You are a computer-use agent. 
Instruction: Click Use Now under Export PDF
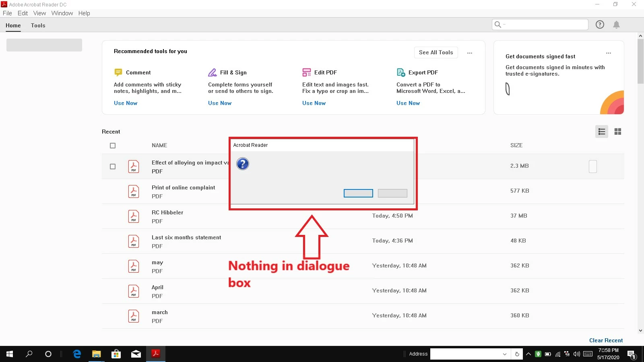408,103
